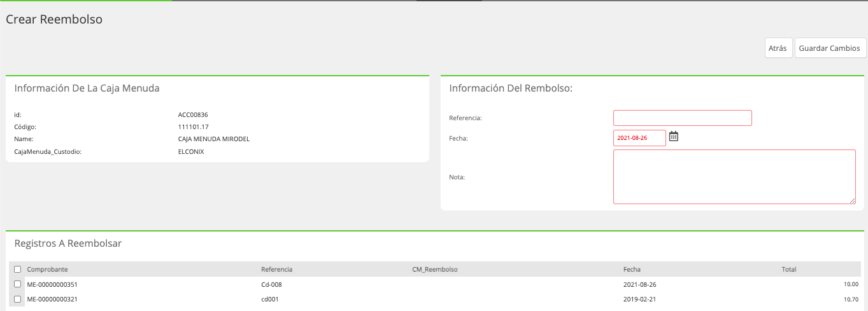This screenshot has height=311, width=868.
Task: Click the Información De La Caja Menuda heading
Action: (87, 88)
